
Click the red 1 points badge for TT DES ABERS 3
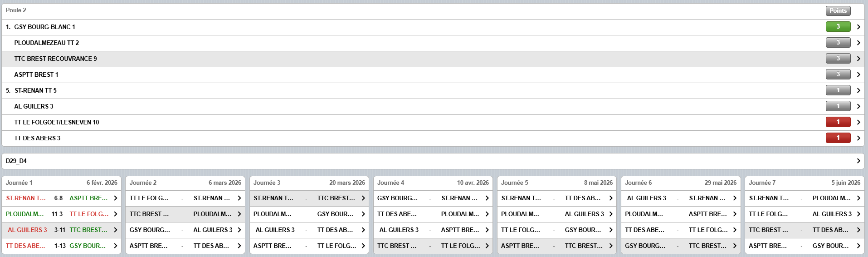click(x=838, y=138)
